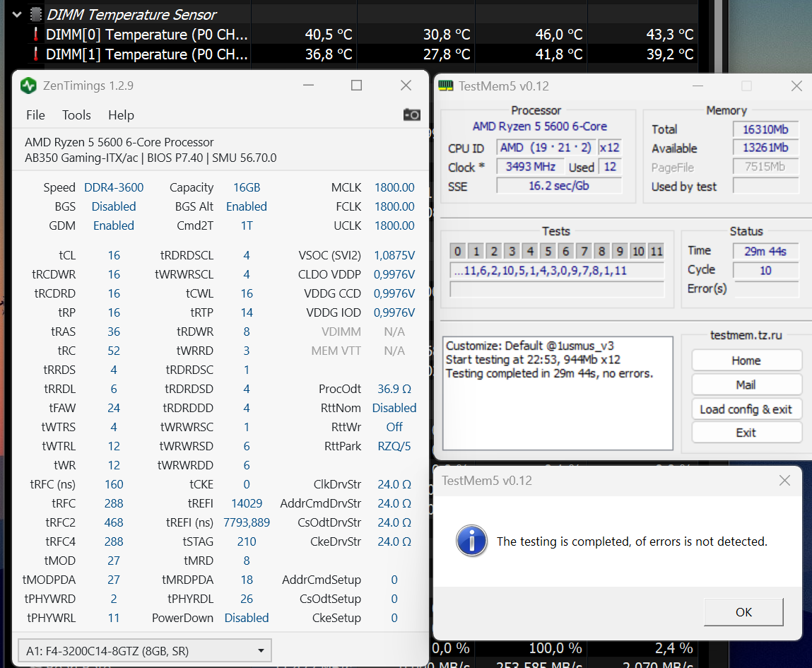Image resolution: width=812 pixels, height=668 pixels.
Task: Click the test sequence field ending in 8,1,11
Action: [557, 270]
